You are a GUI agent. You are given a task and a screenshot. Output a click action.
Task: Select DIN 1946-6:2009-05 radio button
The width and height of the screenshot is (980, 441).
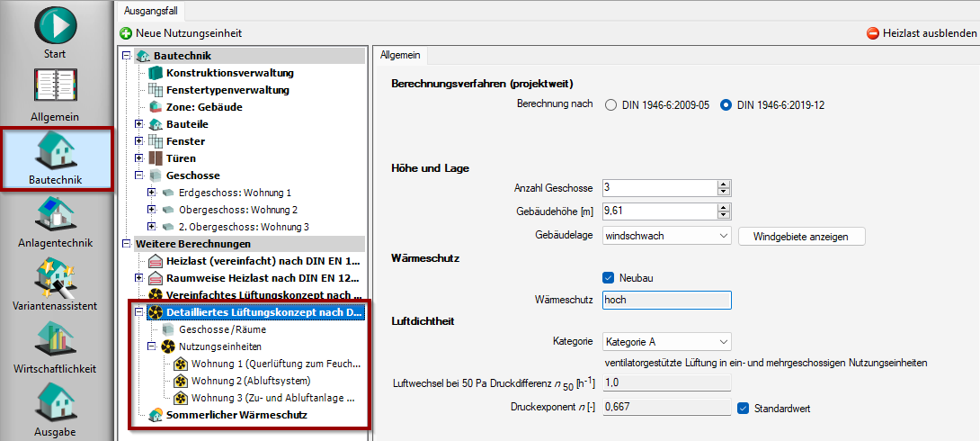pos(611,104)
